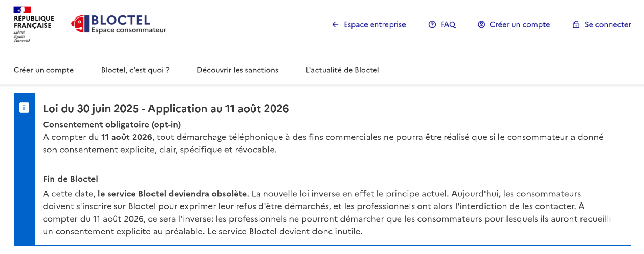
Task: Click Se connecter to log in
Action: point(602,24)
